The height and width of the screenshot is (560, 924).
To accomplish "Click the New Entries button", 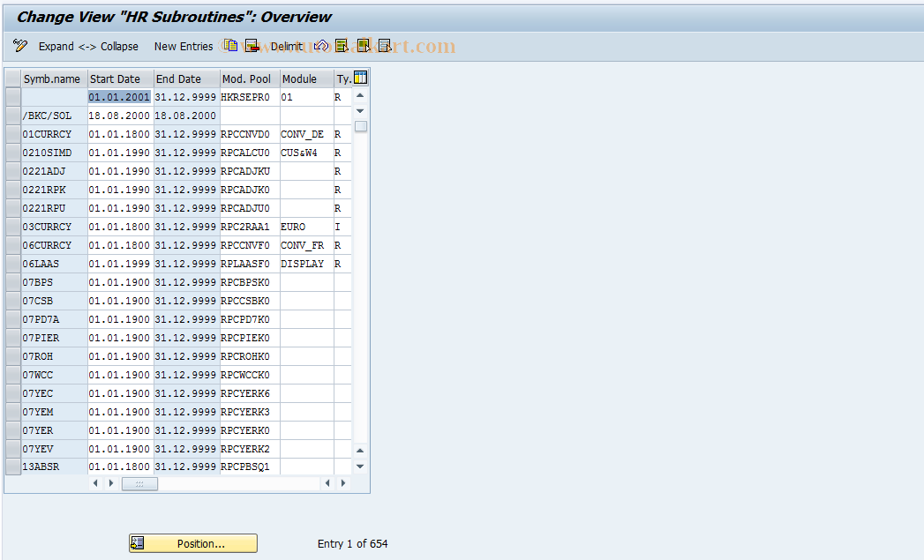I will point(184,46).
